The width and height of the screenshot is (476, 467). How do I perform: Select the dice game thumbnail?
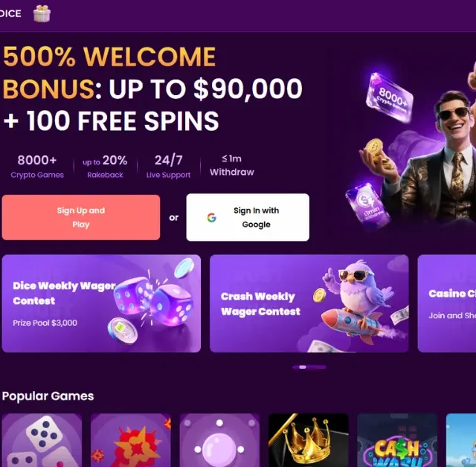(x=42, y=440)
